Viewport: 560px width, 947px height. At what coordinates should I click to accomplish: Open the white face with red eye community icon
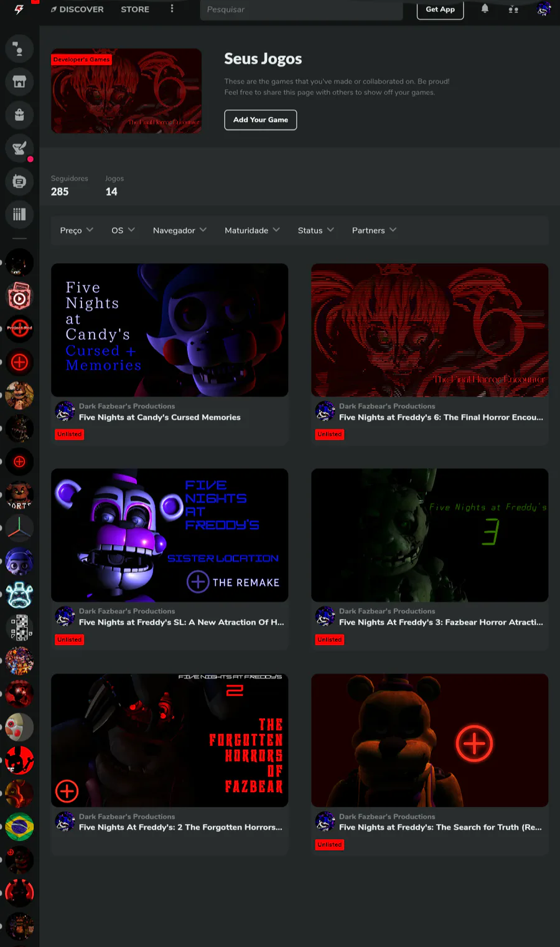click(19, 727)
